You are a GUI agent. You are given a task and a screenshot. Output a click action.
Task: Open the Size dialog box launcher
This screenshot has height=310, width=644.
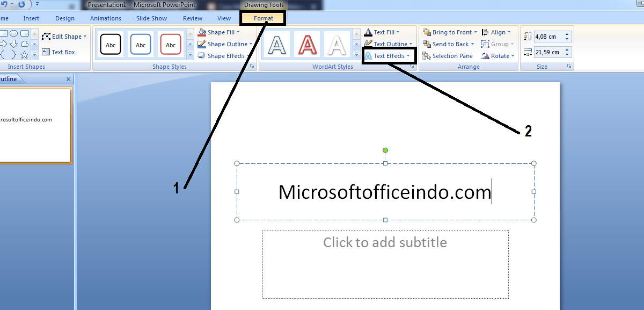pos(570,66)
